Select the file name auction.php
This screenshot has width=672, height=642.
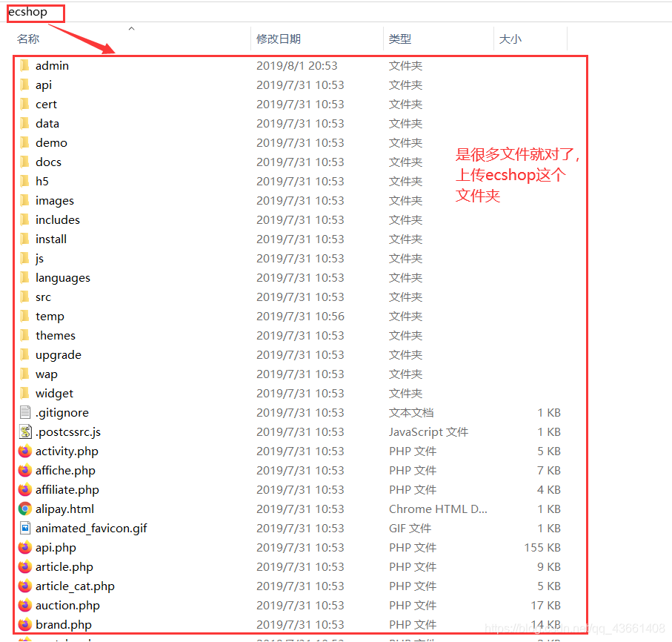(67, 606)
